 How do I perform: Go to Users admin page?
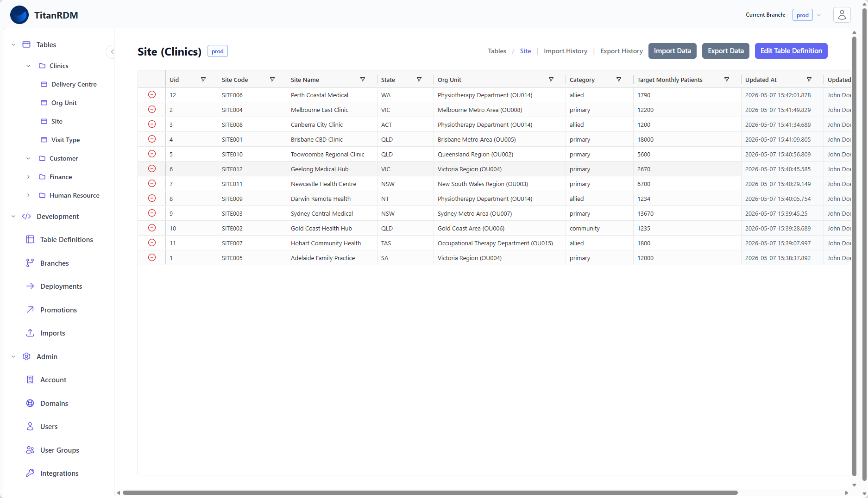click(42, 426)
